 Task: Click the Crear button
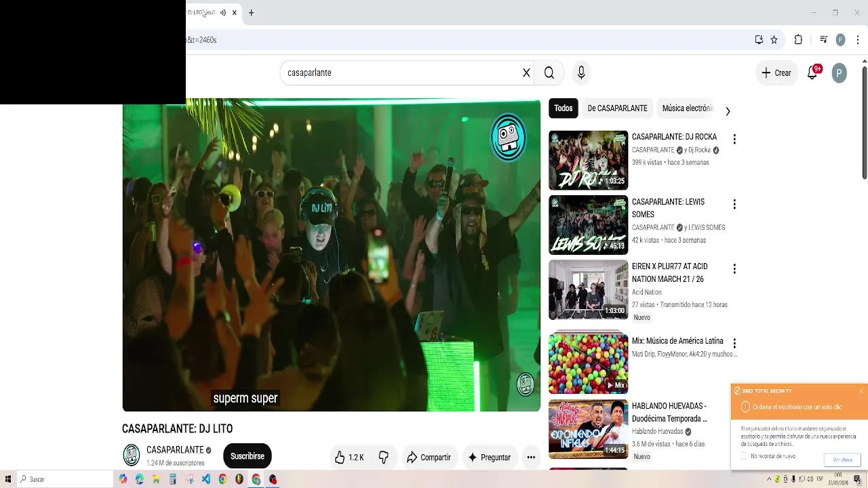(776, 73)
